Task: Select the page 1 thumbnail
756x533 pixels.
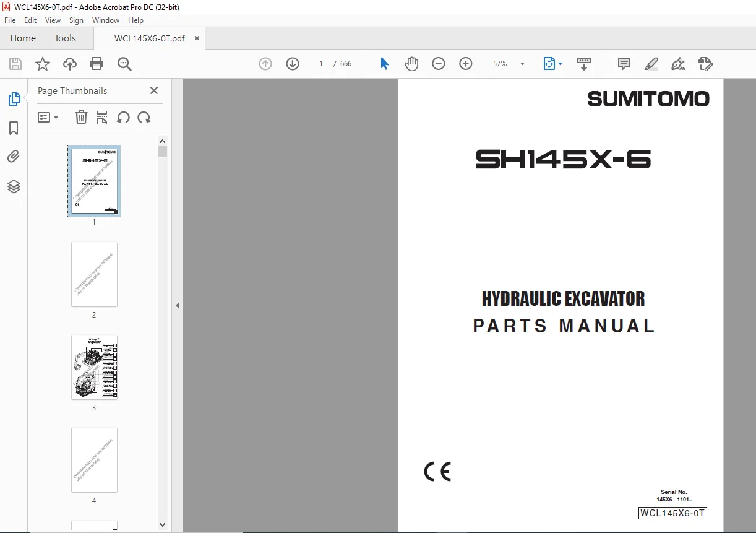Action: [94, 181]
